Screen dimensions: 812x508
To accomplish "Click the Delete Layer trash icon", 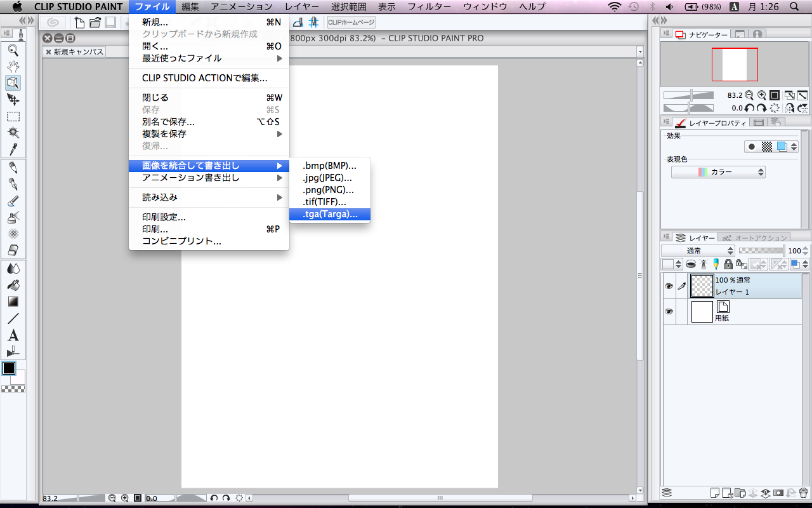I will (802, 493).
